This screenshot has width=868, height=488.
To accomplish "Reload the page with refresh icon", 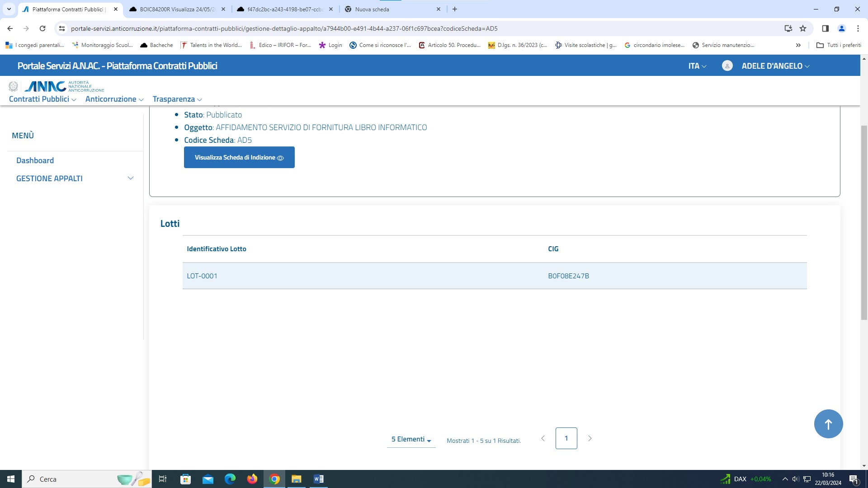I will tap(42, 28).
